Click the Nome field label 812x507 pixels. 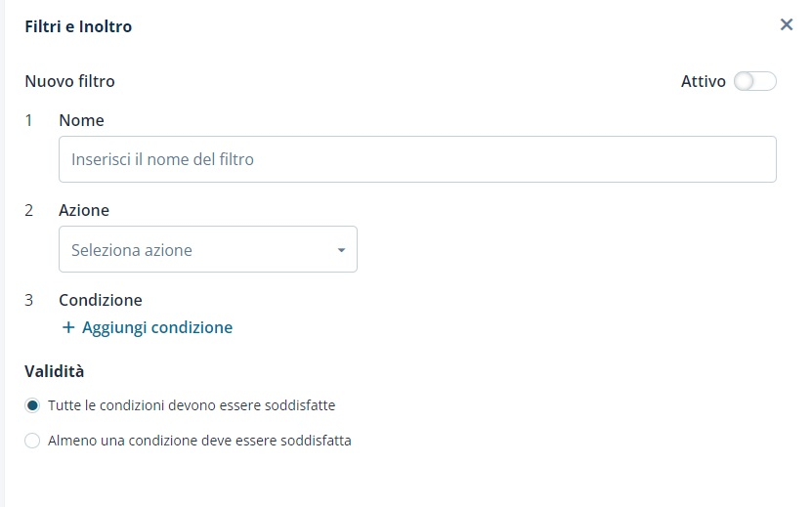click(x=81, y=120)
